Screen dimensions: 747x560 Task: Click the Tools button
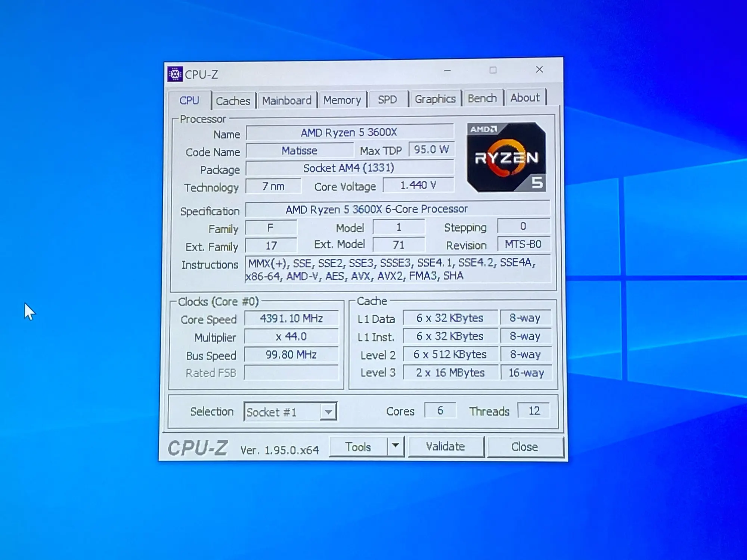pos(358,447)
